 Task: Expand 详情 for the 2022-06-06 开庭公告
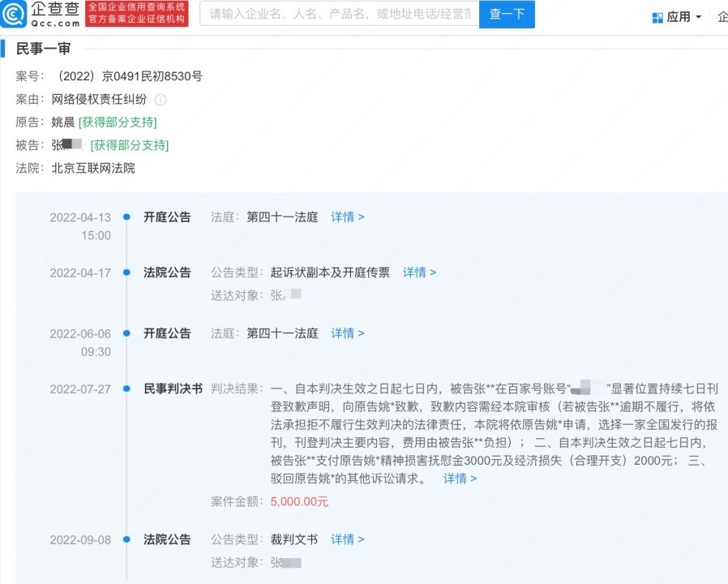click(x=347, y=333)
